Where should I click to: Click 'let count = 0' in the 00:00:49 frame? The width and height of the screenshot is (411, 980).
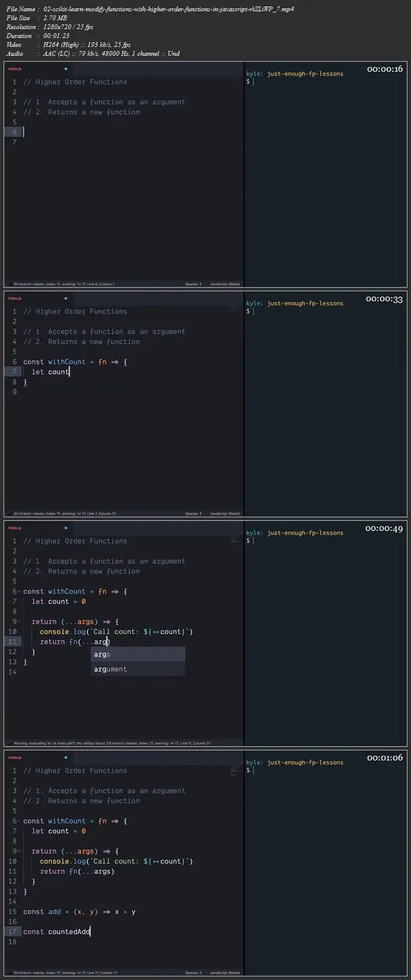[59, 602]
